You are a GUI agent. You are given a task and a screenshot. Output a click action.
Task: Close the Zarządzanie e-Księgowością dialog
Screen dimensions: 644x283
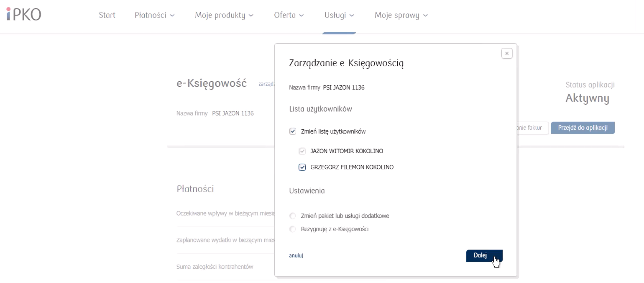[x=506, y=53]
